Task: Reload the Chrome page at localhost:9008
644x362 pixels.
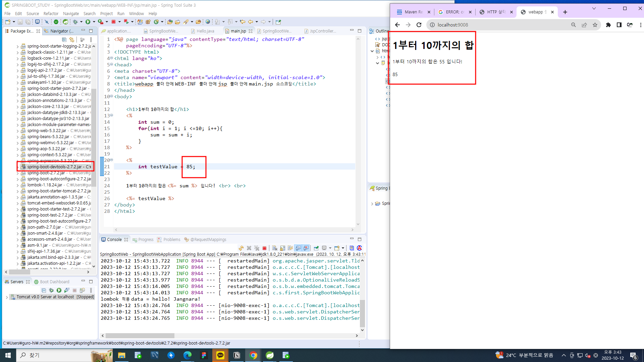Action: click(x=419, y=25)
